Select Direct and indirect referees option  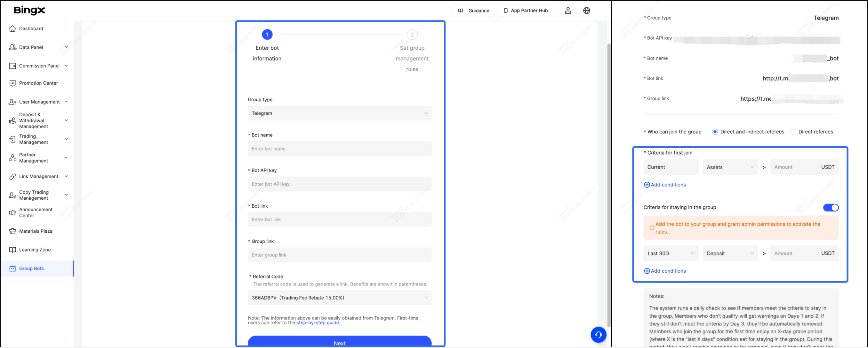click(x=715, y=132)
